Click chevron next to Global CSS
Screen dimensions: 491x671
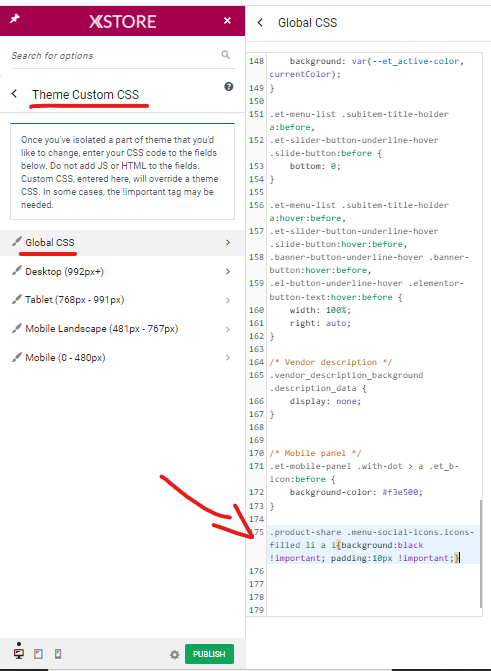(228, 243)
